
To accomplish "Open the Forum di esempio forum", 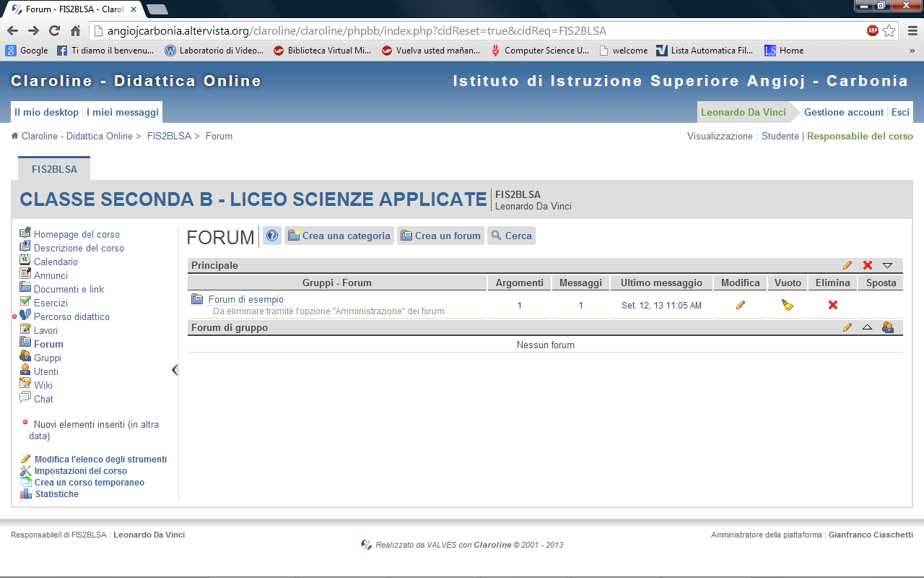I will [246, 299].
